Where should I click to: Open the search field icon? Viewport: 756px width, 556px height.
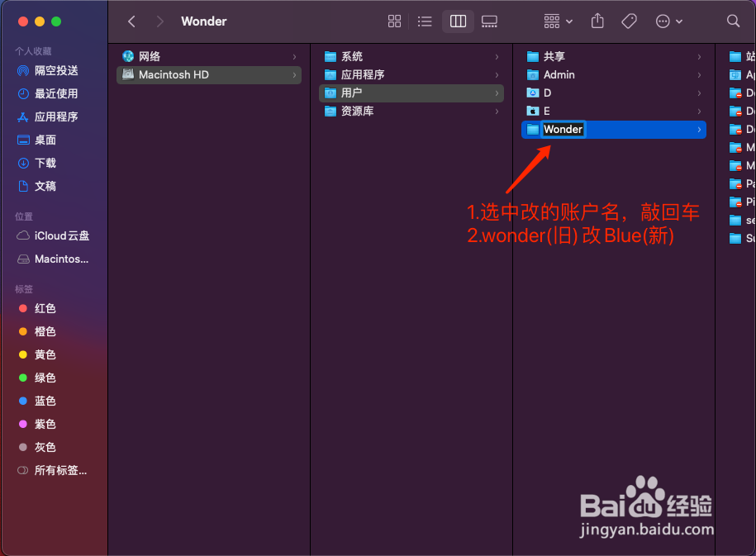(x=732, y=21)
